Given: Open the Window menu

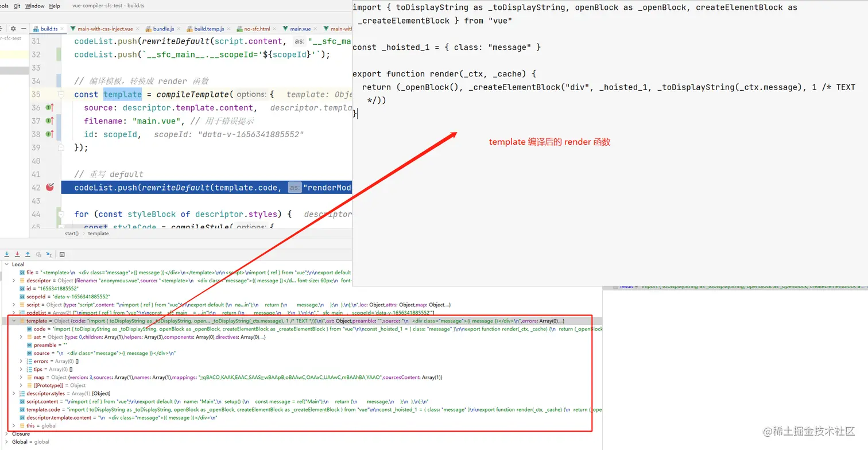Looking at the screenshot, I should (35, 6).
